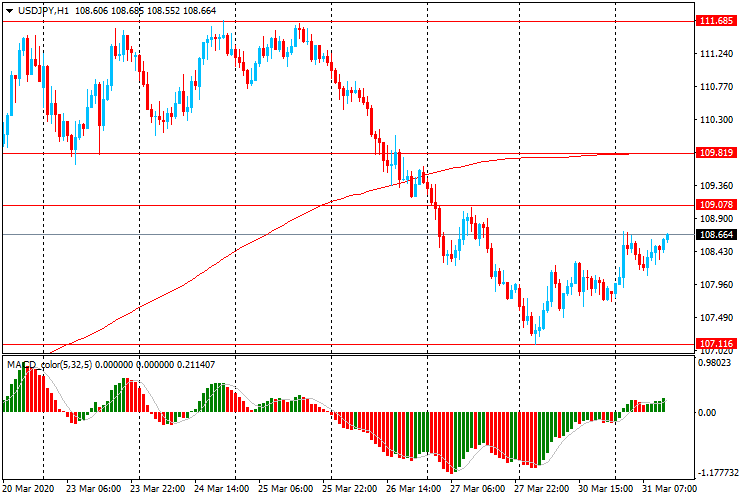Open the chart dropdown triangle beside USDJPY,H1
This screenshot has width=740, height=500.
pos(9,11)
